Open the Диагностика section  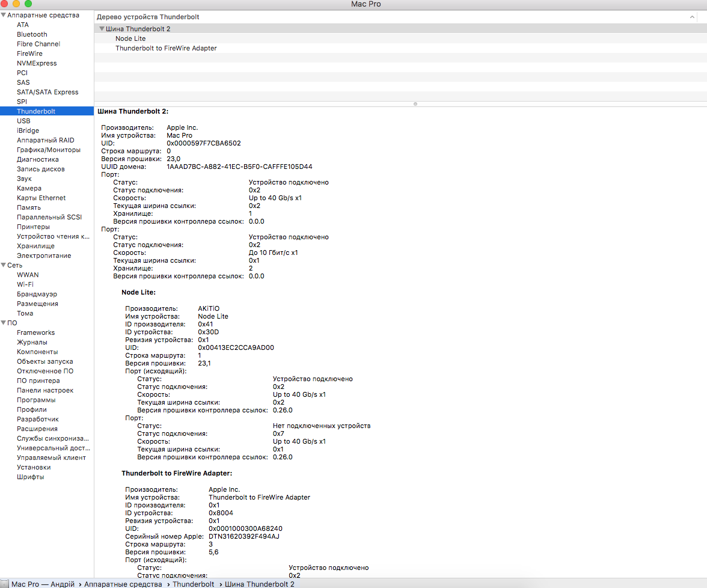point(38,159)
